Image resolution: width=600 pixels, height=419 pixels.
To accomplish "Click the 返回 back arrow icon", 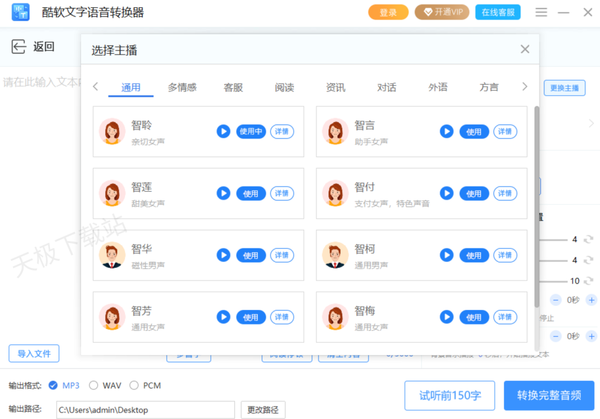I will [x=18, y=47].
